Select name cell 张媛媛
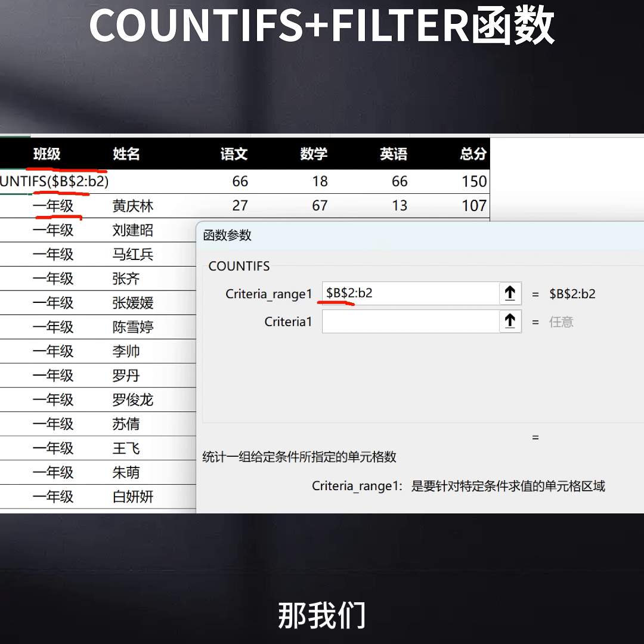 [x=132, y=303]
